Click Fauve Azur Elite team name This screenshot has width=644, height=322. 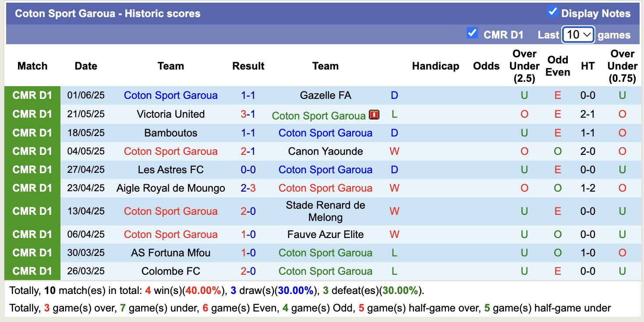click(x=326, y=234)
